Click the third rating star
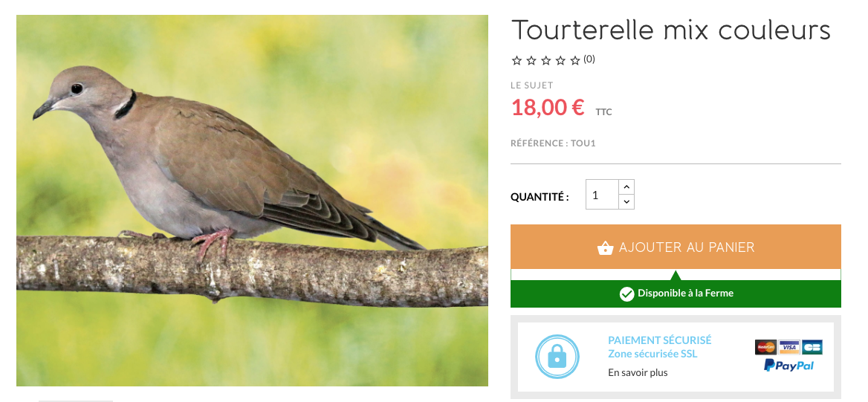 click(x=545, y=60)
